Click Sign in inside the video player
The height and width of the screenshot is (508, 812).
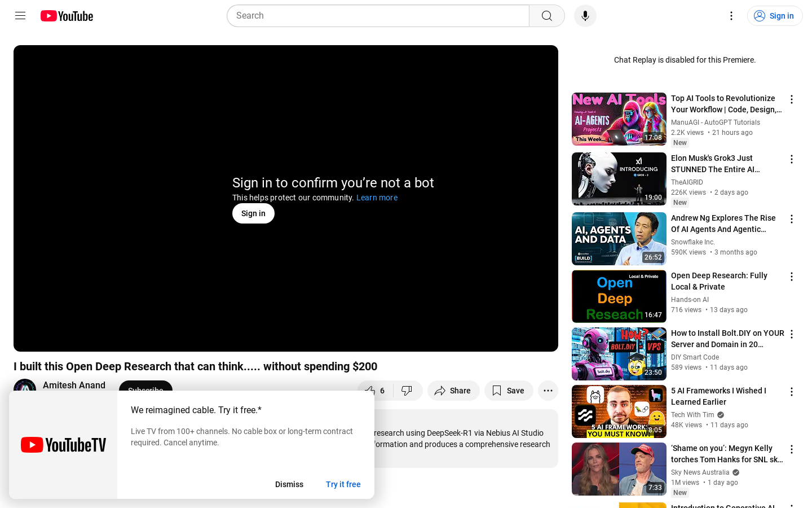(253, 213)
